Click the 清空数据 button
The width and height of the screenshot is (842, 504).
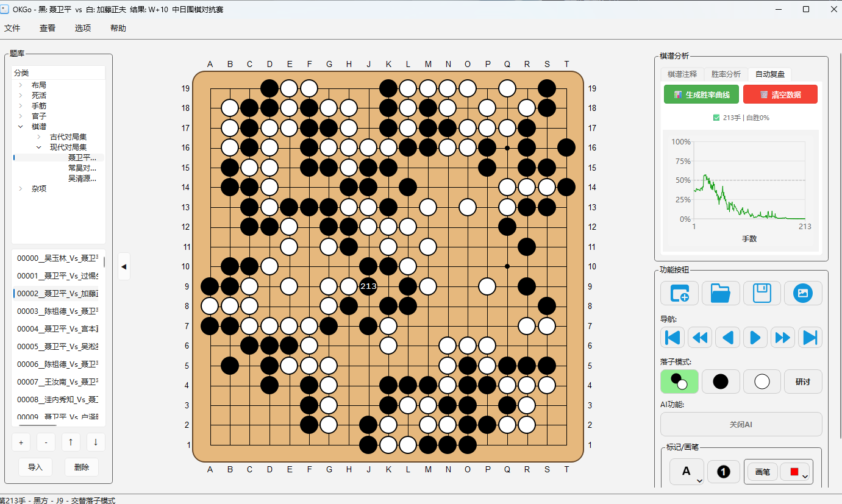[780, 95]
